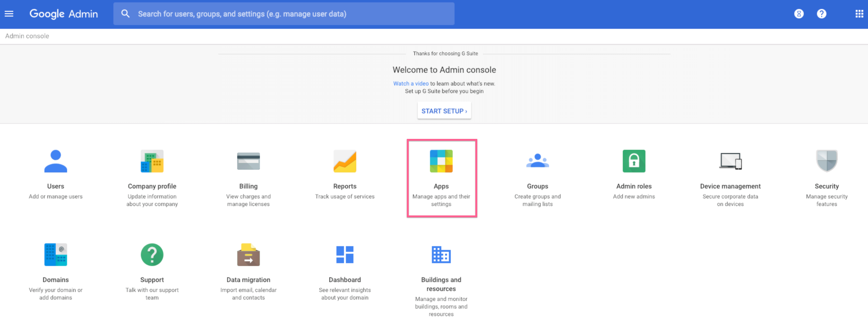The image size is (868, 326).
Task: Click 'Secure corporate data on devices' text
Action: (730, 200)
